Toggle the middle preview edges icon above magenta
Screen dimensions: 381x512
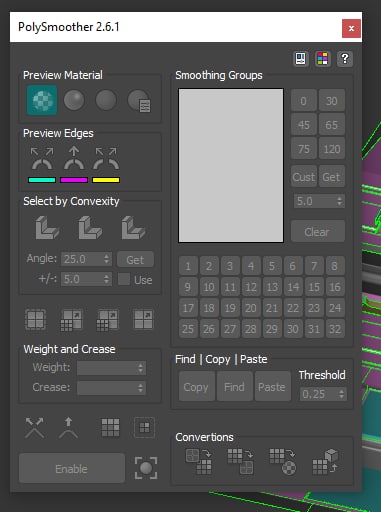tap(74, 159)
